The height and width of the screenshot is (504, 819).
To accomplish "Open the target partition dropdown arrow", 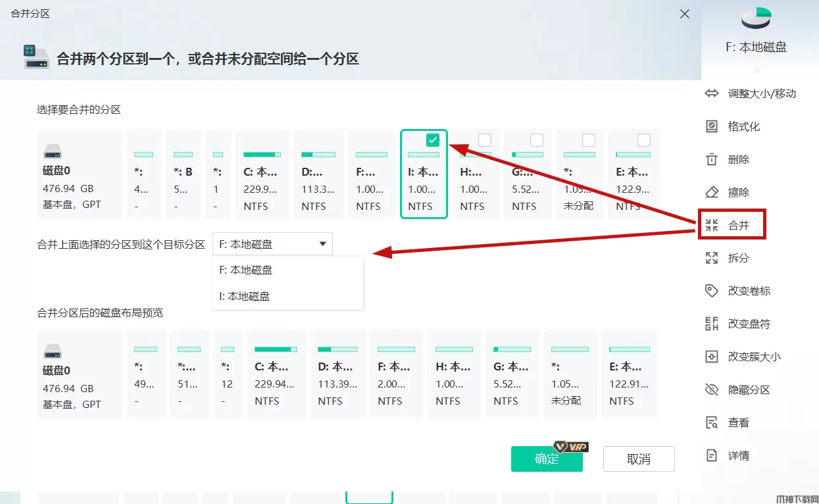I will click(x=322, y=244).
